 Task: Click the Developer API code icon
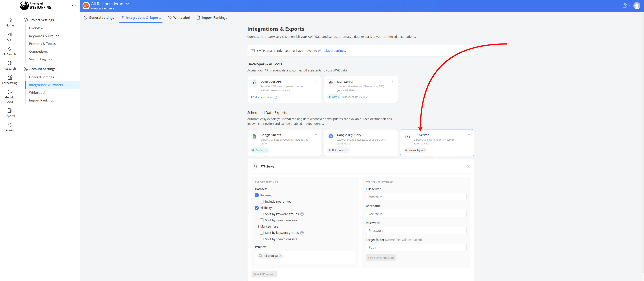click(254, 83)
